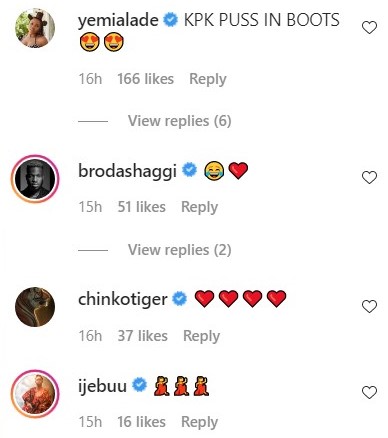Image resolution: width=388 pixels, height=438 pixels.
Task: Reply to yemialade's comment
Action: tap(208, 79)
